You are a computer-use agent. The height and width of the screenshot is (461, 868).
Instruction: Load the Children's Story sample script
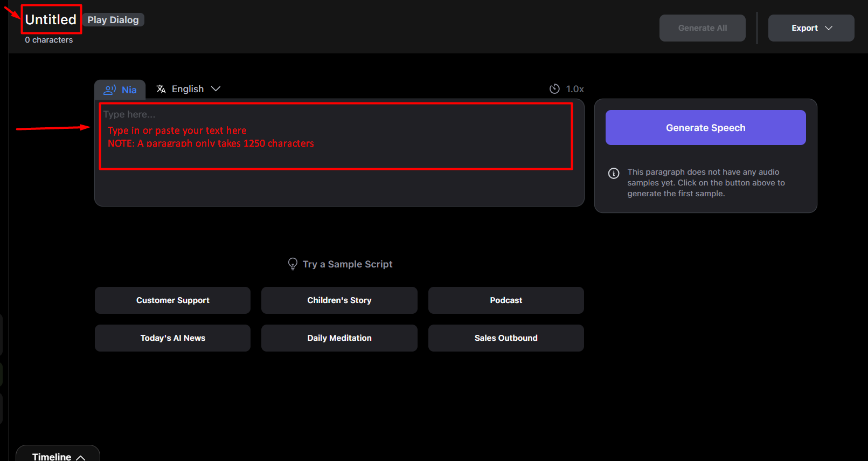click(x=339, y=300)
